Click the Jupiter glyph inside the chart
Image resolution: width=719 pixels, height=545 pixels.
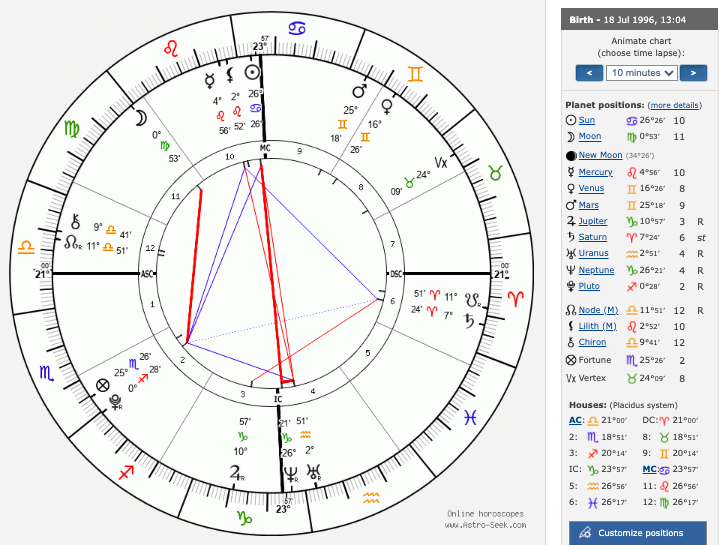(x=236, y=473)
